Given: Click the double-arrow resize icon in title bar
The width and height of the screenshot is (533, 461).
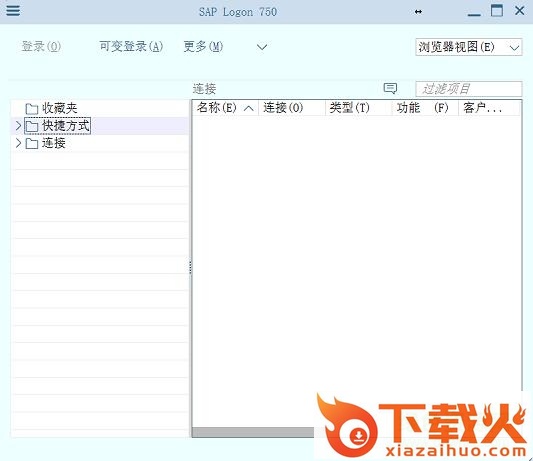Looking at the screenshot, I should click(x=418, y=12).
